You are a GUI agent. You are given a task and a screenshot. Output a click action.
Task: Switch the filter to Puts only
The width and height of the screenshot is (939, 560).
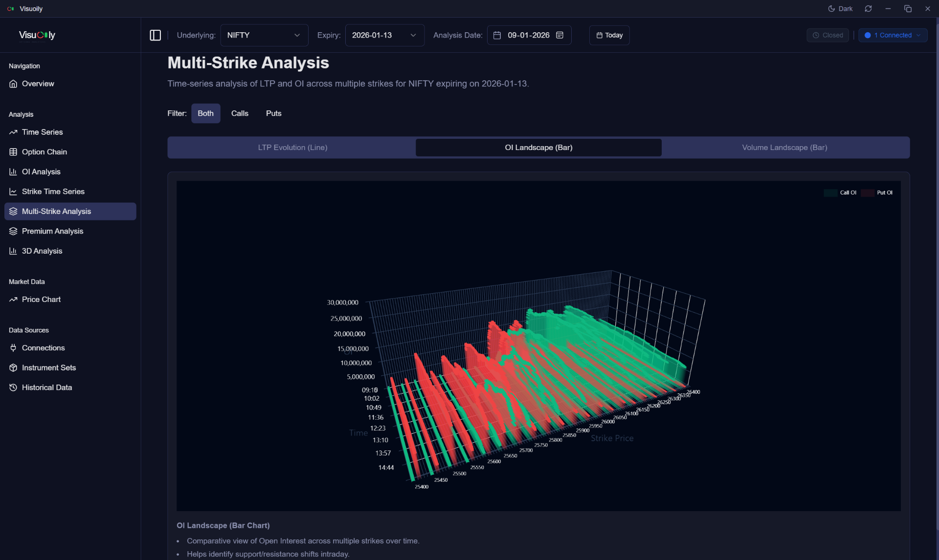click(273, 113)
